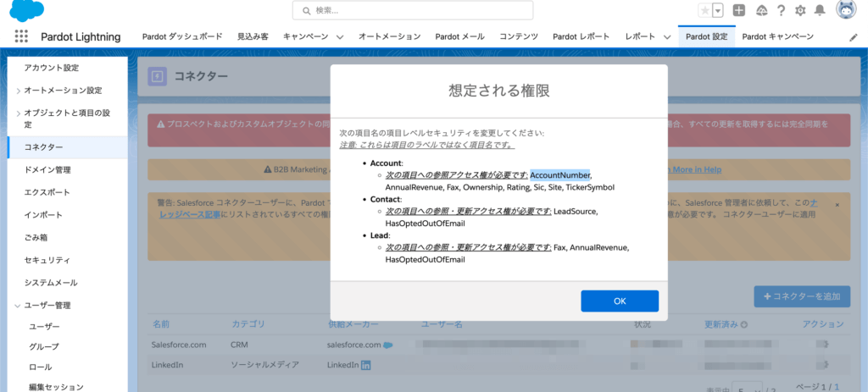Open ロール under ユーザー管理
Image resolution: width=868 pixels, height=392 pixels.
coord(41,367)
